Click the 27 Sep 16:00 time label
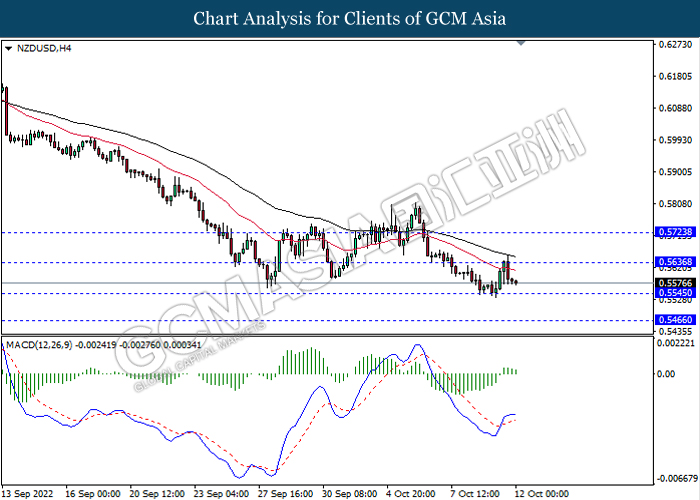This screenshot has height=500, width=700. 286,494
